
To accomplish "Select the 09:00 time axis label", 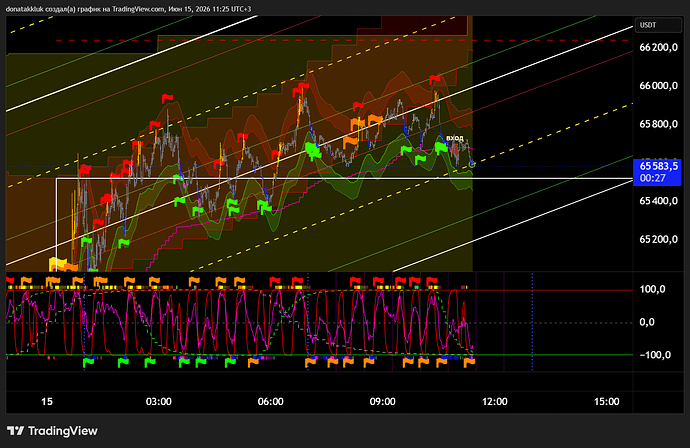I will pyautogui.click(x=382, y=401).
